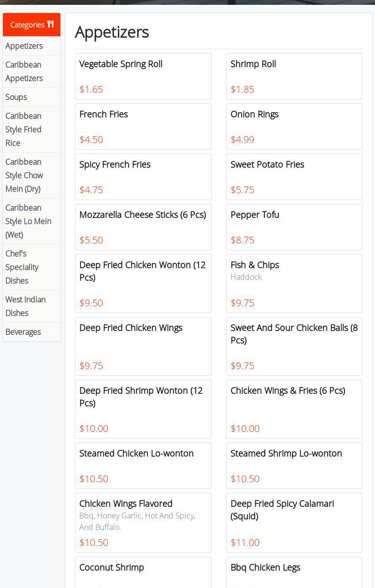
Task: Pick the Onion Rings item
Action: 294,127
